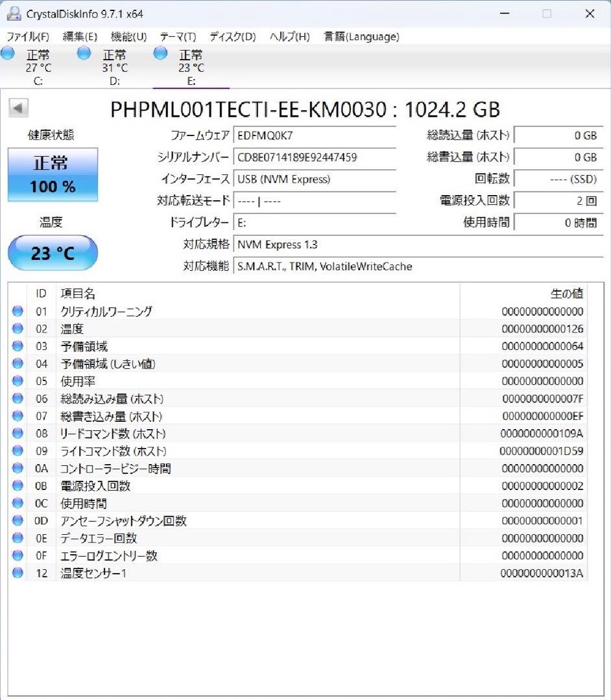Open the ヘルプ(H) menu
This screenshot has height=700, width=611.
[x=289, y=36]
